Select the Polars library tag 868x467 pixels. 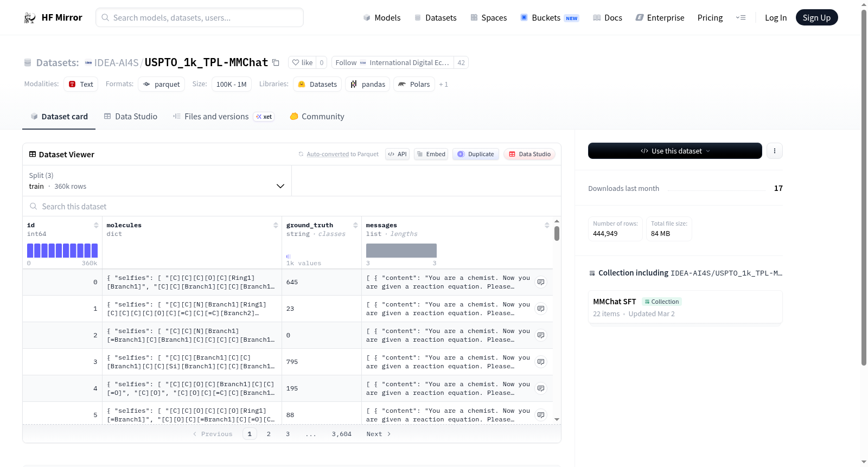coord(414,84)
